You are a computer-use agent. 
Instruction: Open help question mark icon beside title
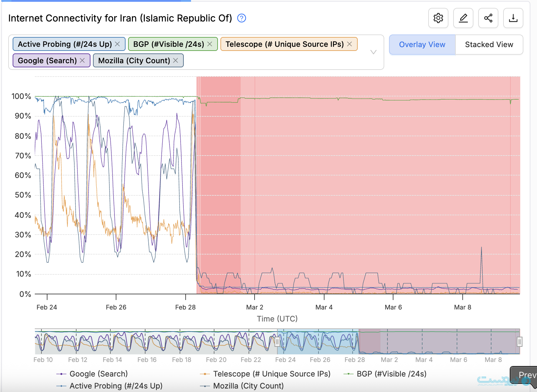point(242,18)
